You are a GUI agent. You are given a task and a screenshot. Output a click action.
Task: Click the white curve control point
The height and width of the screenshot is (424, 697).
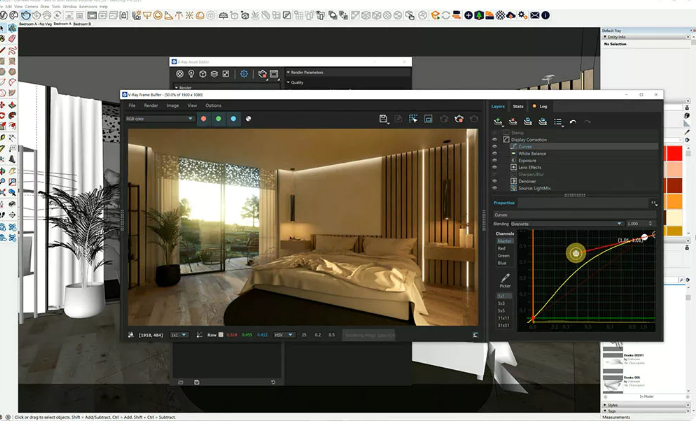click(645, 237)
